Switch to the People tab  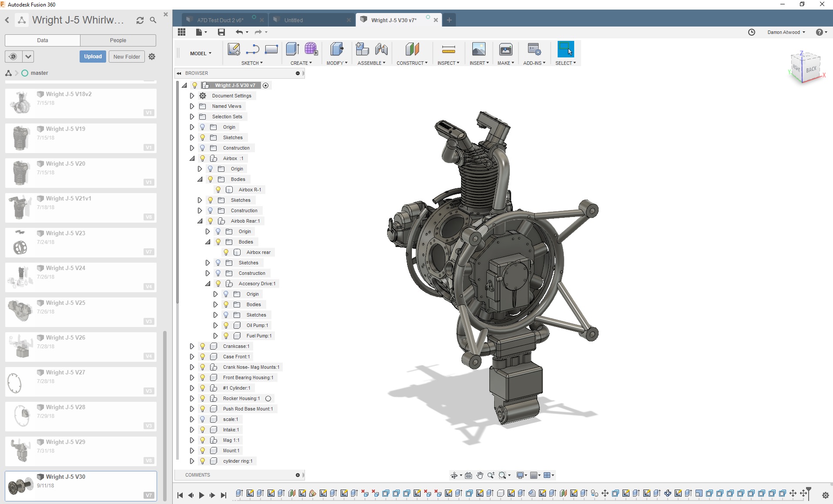[x=118, y=40]
